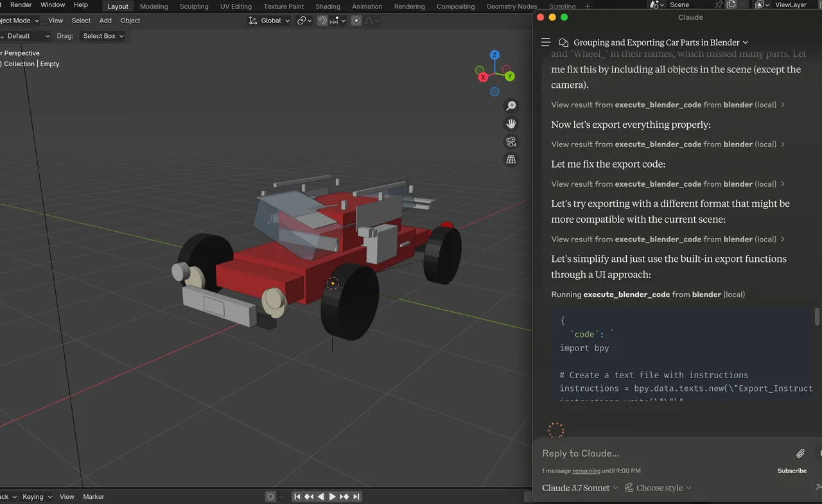Switch to Animation workspace tab
822x504 pixels.
coord(367,6)
